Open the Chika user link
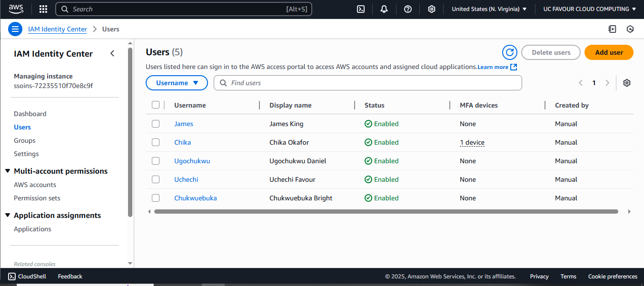The image size is (644, 286). (182, 142)
